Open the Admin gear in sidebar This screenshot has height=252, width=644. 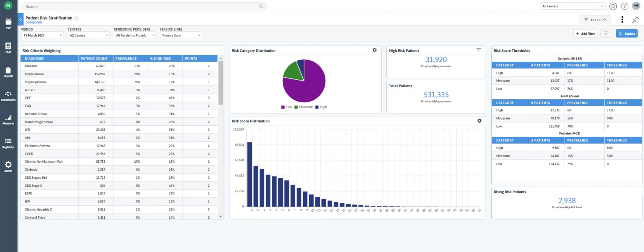click(8, 166)
